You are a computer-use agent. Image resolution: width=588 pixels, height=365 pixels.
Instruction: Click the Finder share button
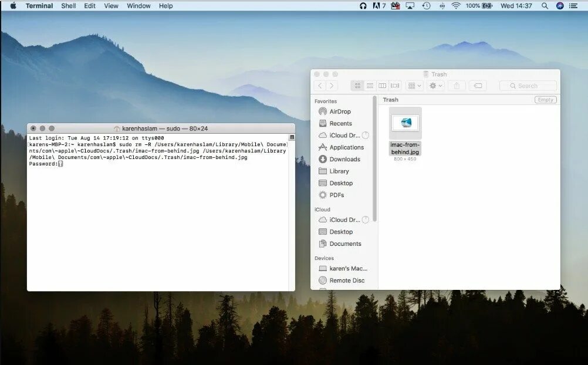(457, 86)
